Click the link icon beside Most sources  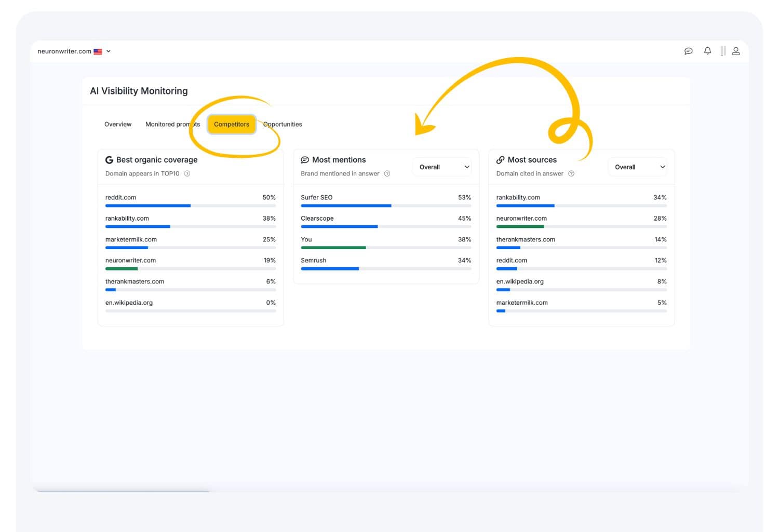tap(500, 159)
